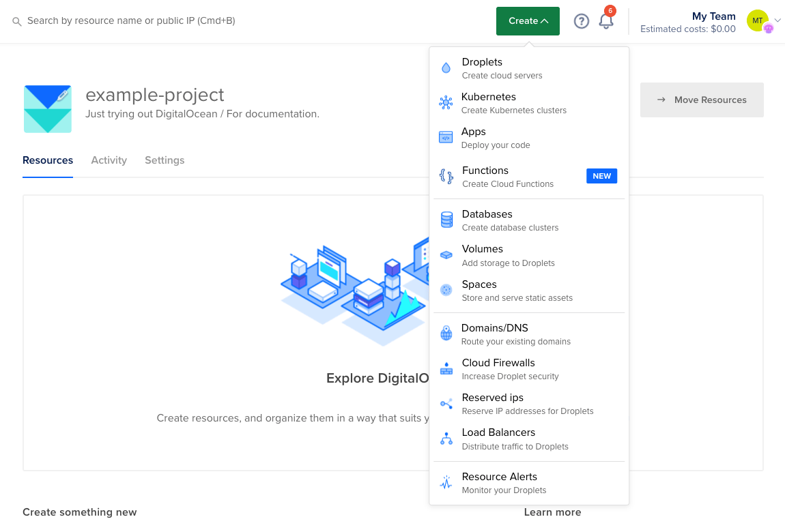The height and width of the screenshot is (532, 785).
Task: Click the Databases icon
Action: [446, 220]
